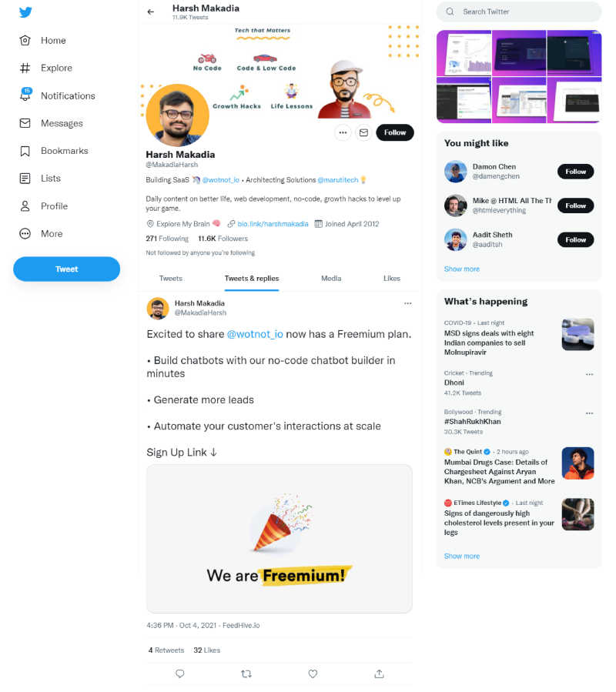
Task: Switch to the Media tab
Action: (x=331, y=279)
